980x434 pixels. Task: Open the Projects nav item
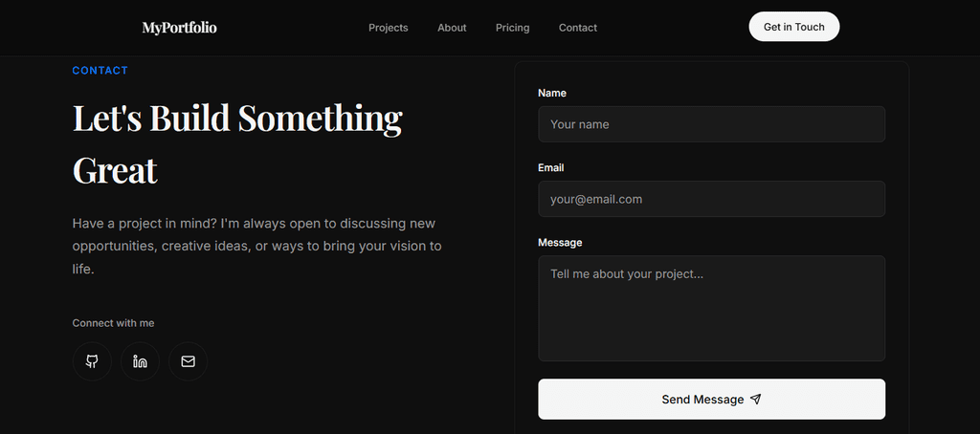click(x=388, y=28)
